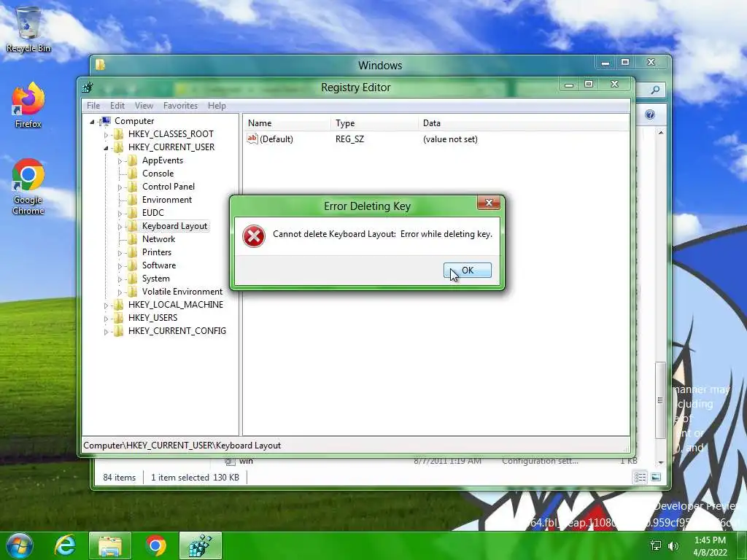Open the View menu in Registry Editor

tap(144, 105)
